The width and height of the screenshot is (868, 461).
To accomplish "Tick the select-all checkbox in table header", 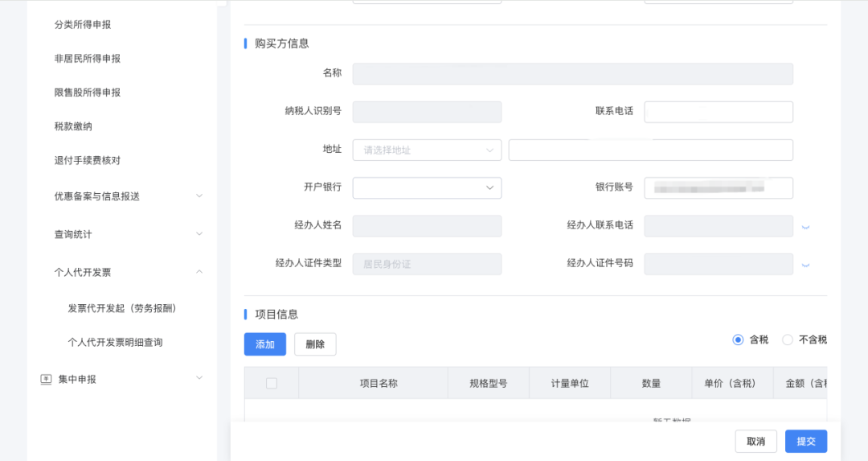I will point(272,383).
